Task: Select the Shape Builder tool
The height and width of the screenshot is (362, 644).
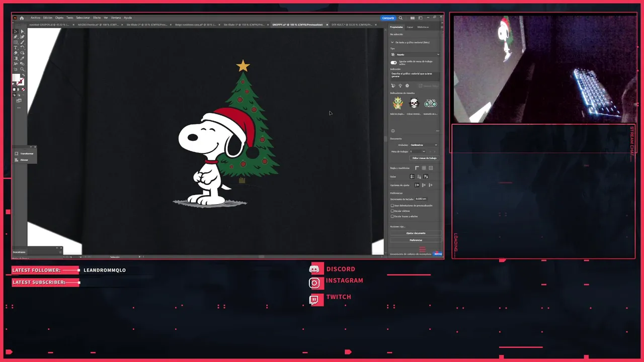Action: (23, 53)
